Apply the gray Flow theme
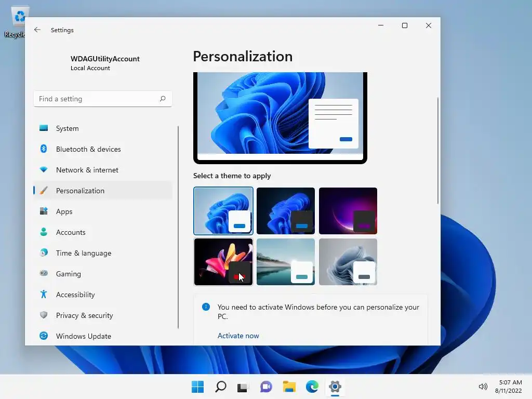The width and height of the screenshot is (532, 399). (x=348, y=262)
